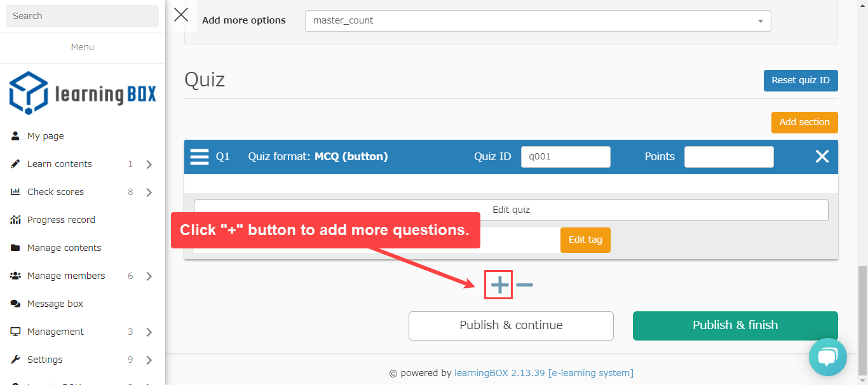
Task: Open Manage contents in the sidebar
Action: pyautogui.click(x=64, y=248)
